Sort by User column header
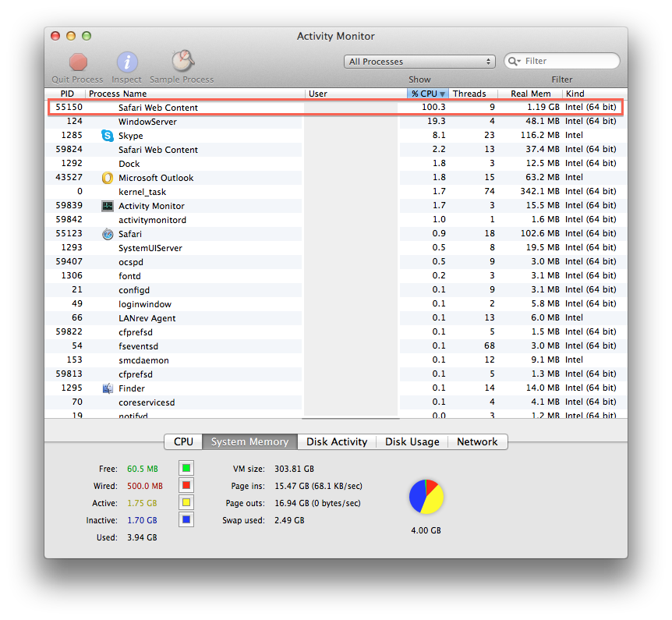Viewport: 672px width, 620px height. (x=355, y=94)
